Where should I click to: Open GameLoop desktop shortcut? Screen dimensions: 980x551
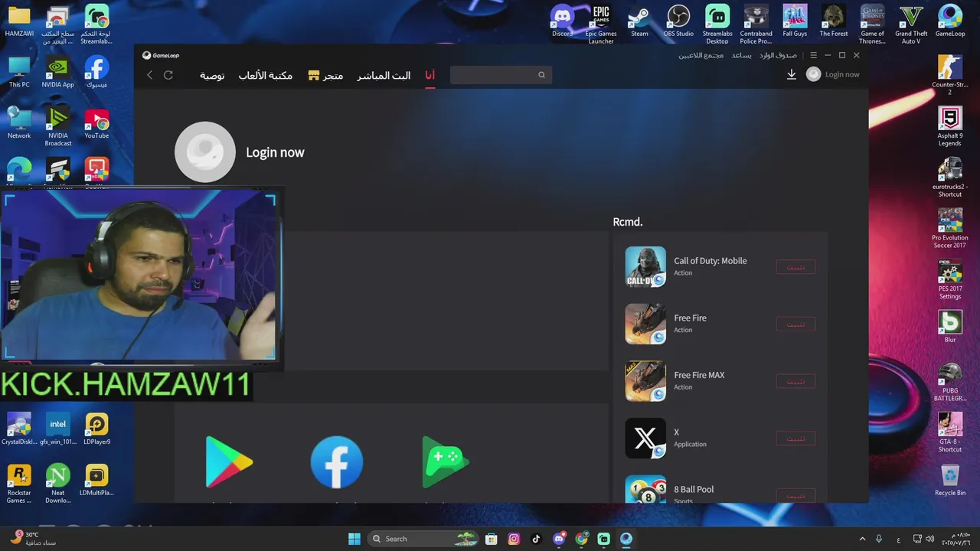[x=950, y=21]
